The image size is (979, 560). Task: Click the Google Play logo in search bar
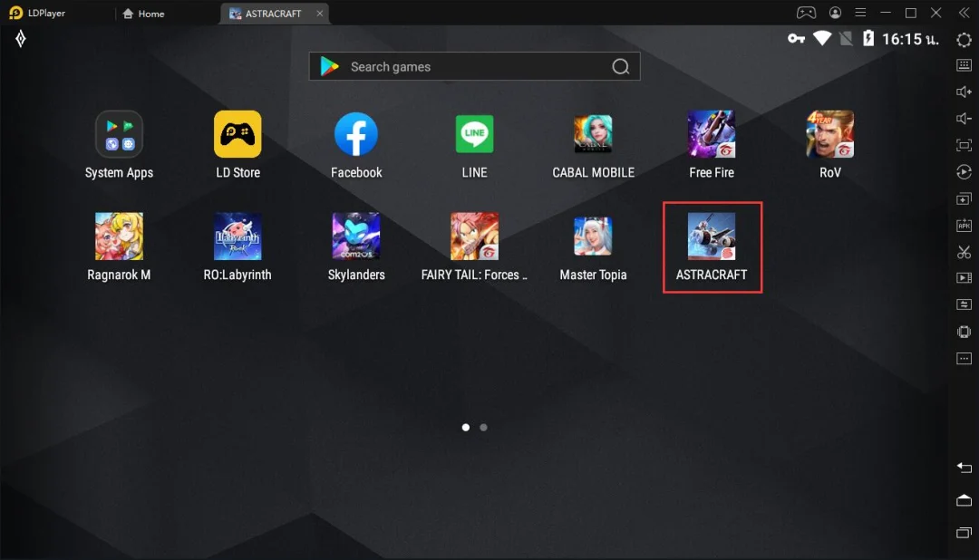coord(329,66)
